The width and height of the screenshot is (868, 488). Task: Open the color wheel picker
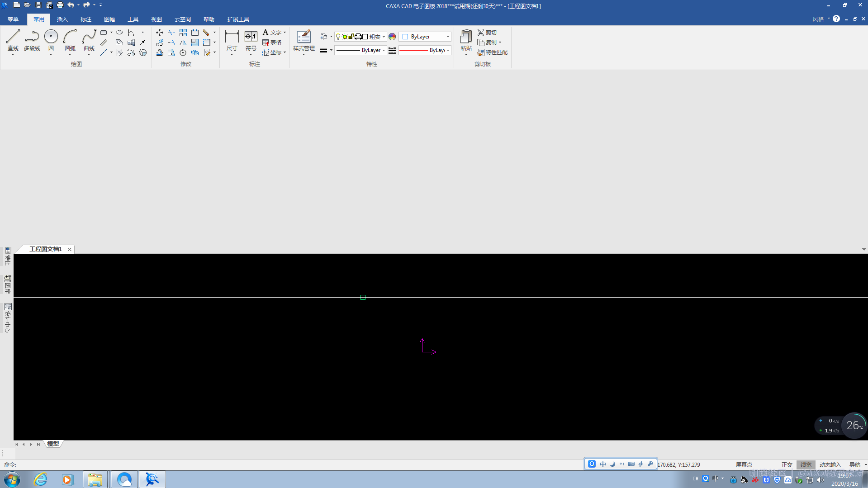[x=392, y=37]
